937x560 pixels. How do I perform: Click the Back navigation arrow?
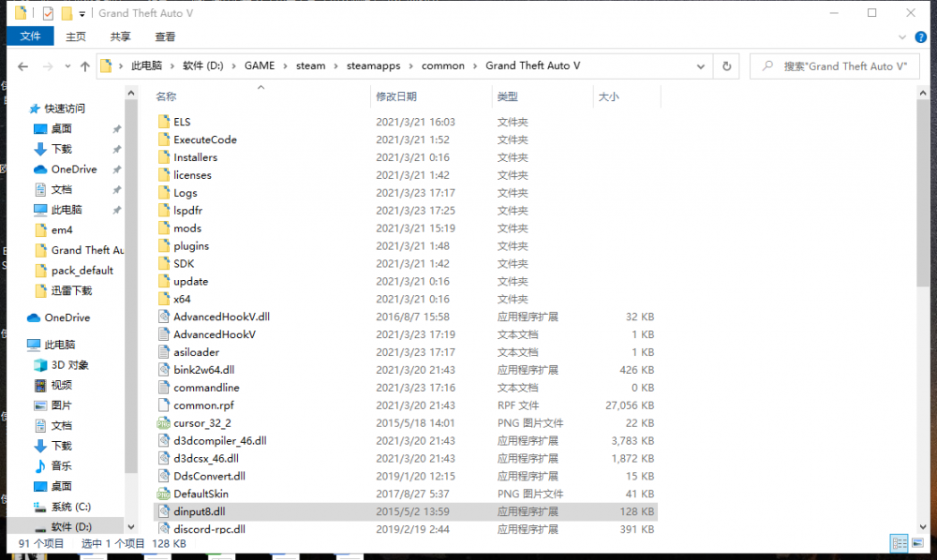(22, 66)
